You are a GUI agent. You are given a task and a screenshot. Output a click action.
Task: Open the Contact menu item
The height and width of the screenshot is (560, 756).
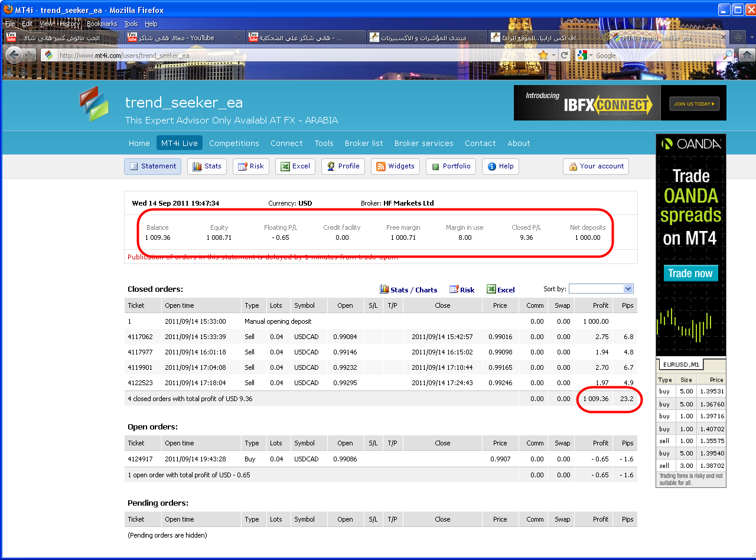click(480, 143)
